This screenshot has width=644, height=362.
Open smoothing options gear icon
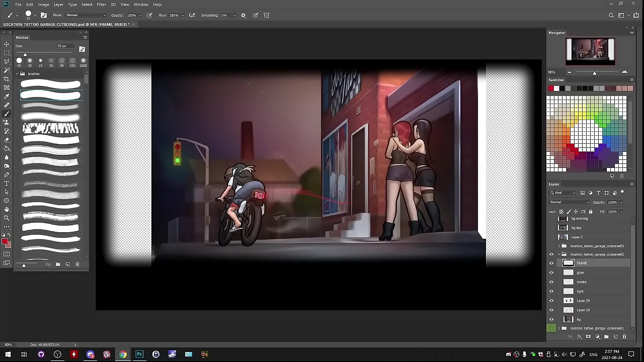pos(244,16)
